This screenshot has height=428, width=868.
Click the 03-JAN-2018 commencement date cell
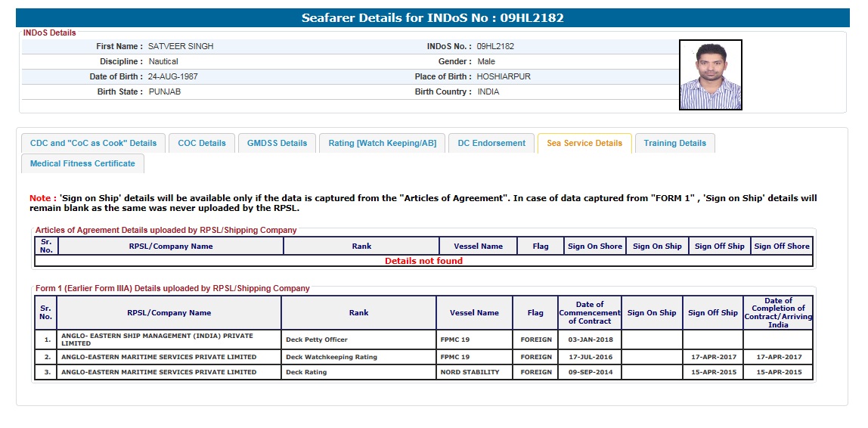click(x=590, y=340)
